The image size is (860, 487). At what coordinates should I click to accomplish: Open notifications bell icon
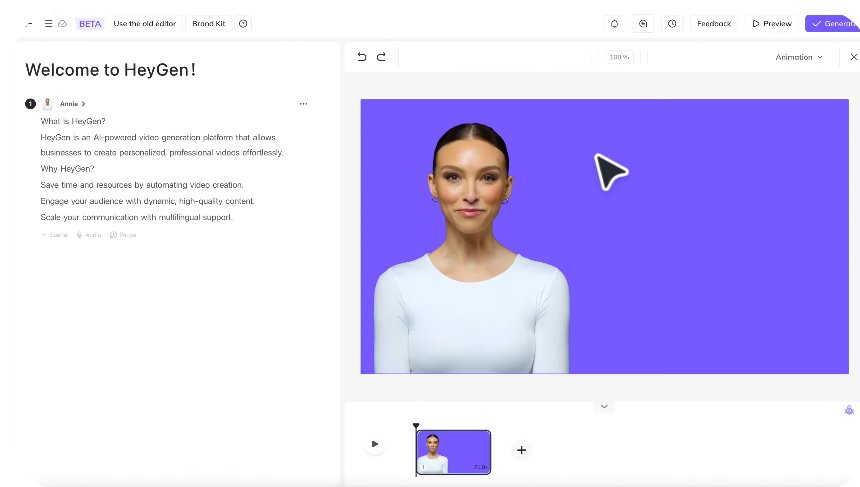click(x=614, y=24)
